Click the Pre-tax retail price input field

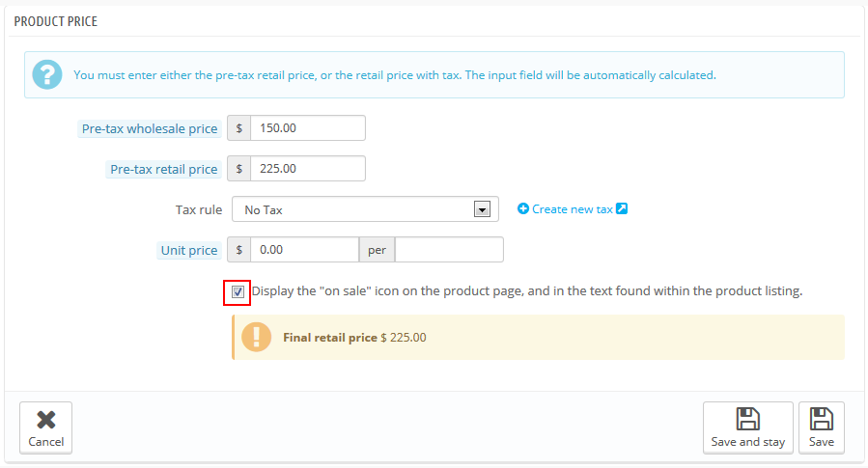click(308, 168)
